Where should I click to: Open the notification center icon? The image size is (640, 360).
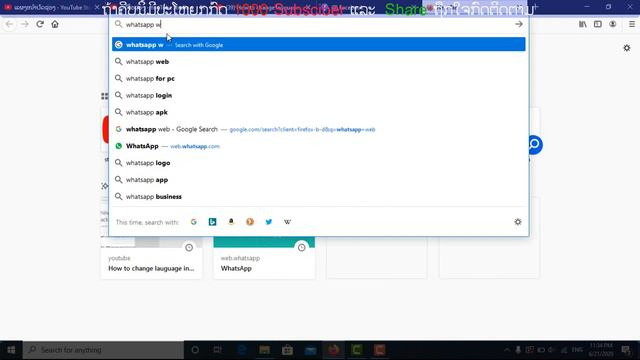pos(626,350)
